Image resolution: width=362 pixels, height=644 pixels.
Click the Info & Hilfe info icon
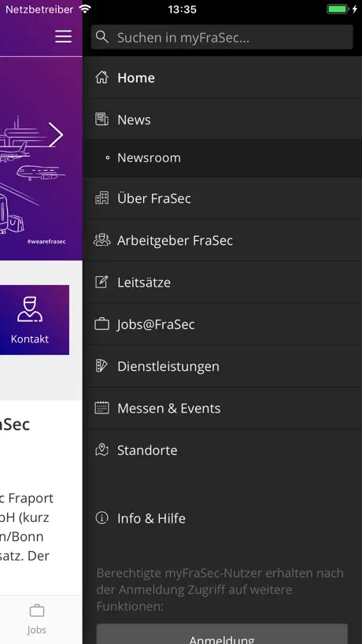click(102, 518)
